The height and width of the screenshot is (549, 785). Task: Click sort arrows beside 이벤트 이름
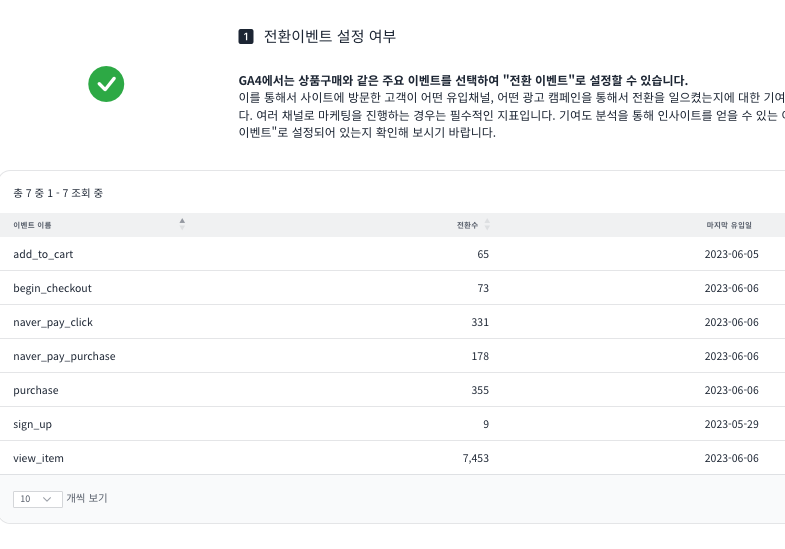coord(182,225)
